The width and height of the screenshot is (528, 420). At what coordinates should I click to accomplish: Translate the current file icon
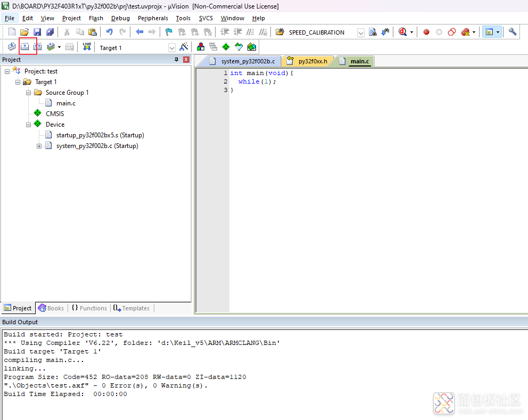point(12,47)
